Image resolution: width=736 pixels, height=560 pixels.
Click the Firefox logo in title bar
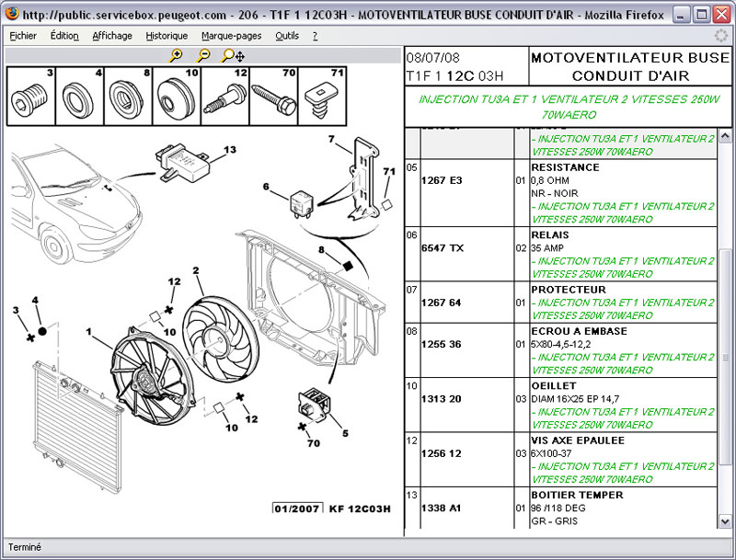12,13
